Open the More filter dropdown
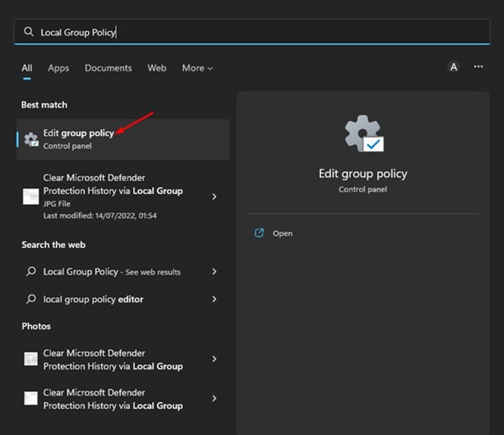Image resolution: width=504 pixels, height=435 pixels. tap(197, 68)
